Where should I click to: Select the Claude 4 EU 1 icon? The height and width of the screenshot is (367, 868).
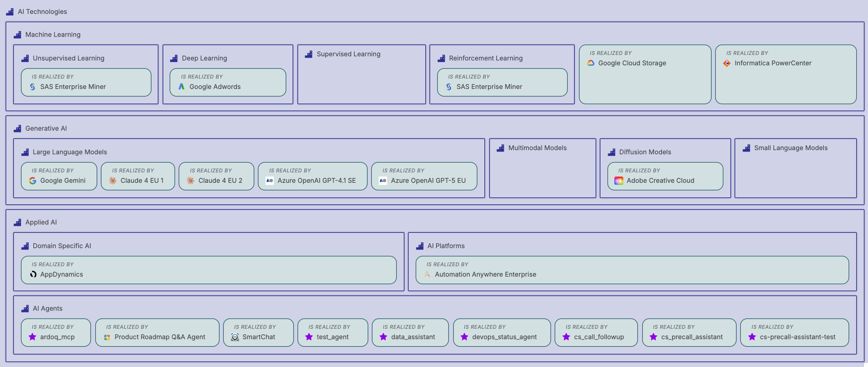point(113,181)
